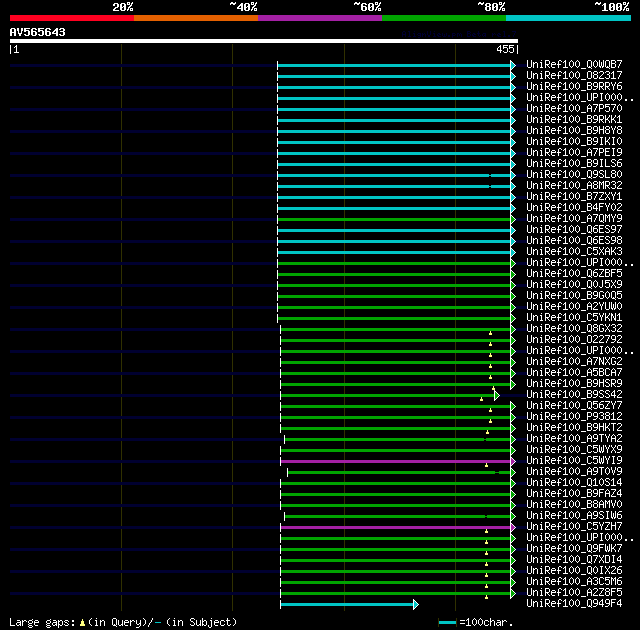Select the UniRef100_A2YUW0 label
This screenshot has height=630, width=640.
574,306
